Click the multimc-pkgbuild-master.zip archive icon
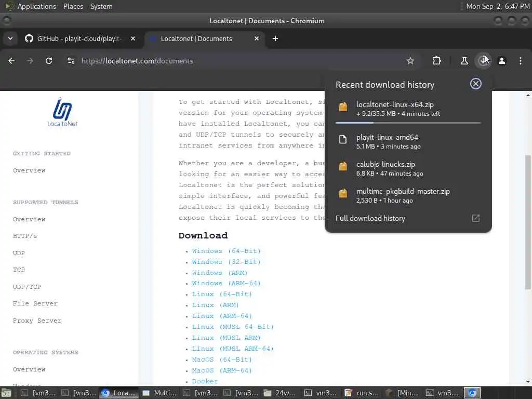 [343, 193]
